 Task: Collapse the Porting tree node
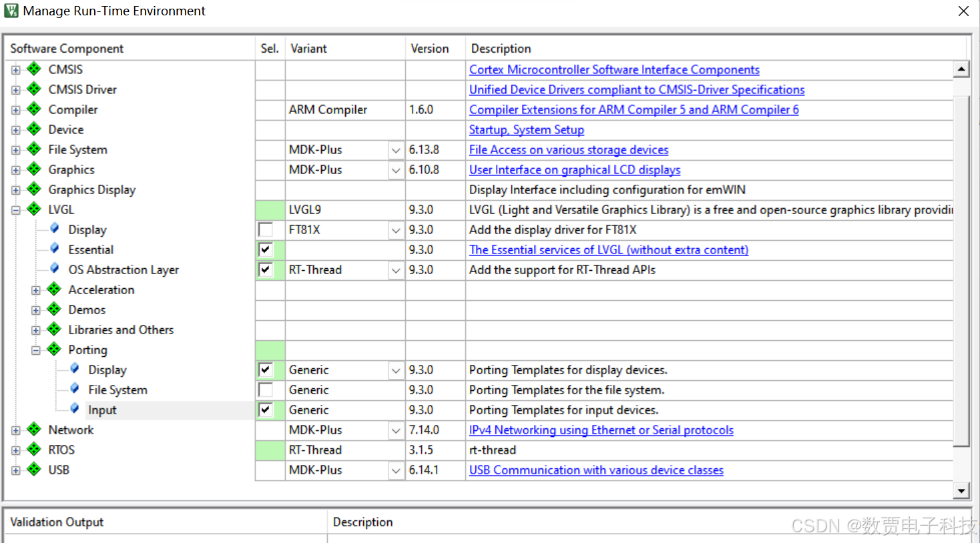click(x=35, y=350)
